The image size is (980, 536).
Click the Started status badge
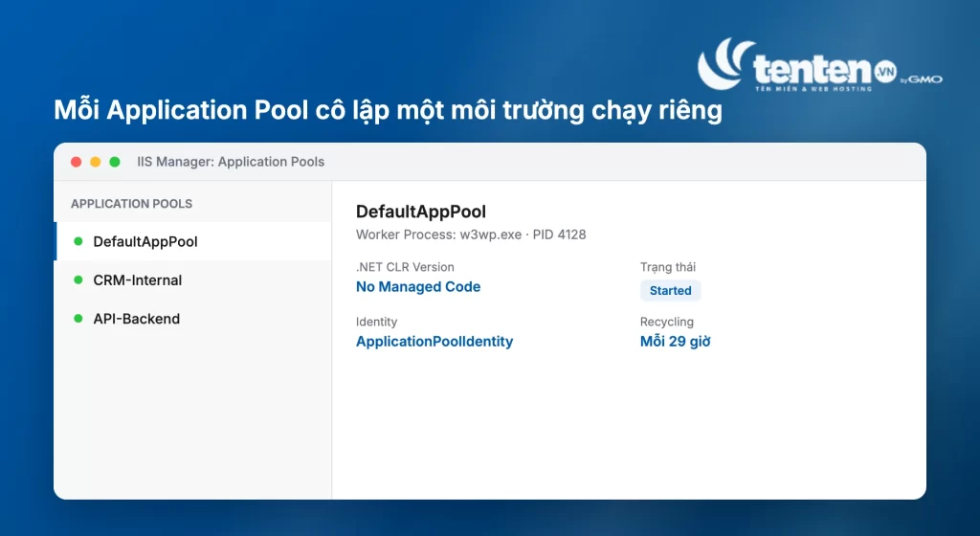coord(671,290)
